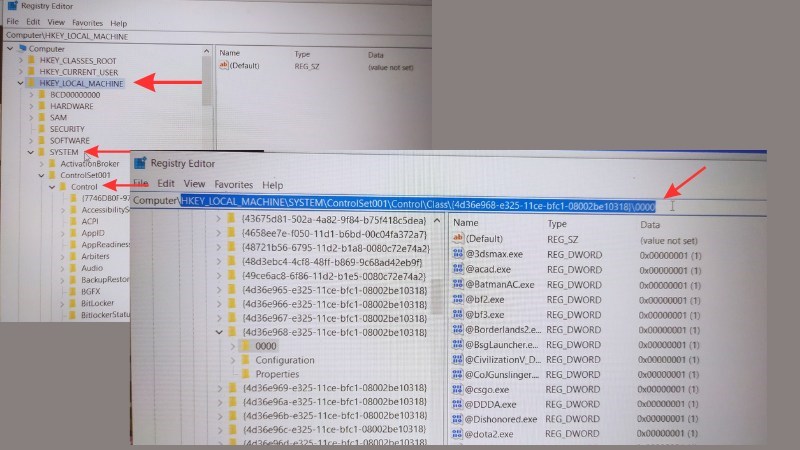Click the highlighted registry address bar path
This screenshot has width=800, height=450.
pyautogui.click(x=418, y=205)
